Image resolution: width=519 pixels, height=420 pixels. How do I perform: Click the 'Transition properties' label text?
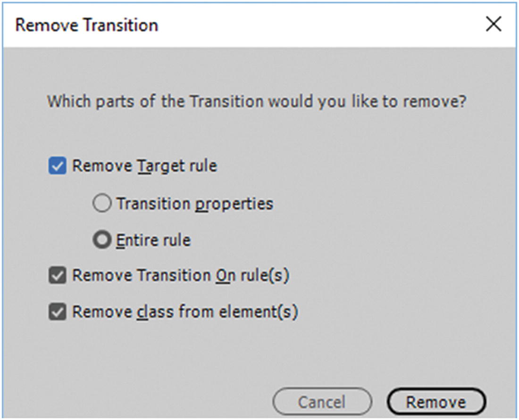pyautogui.click(x=195, y=204)
